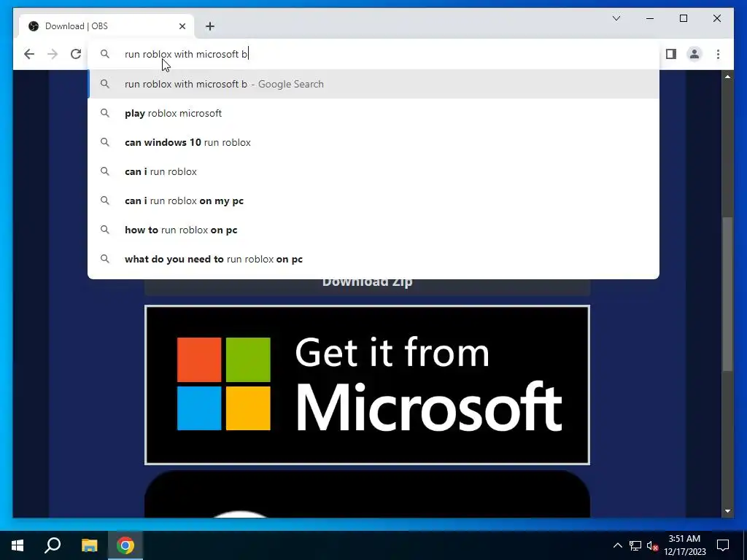747x560 pixels.
Task: Open a new tab with plus button
Action: [210, 26]
